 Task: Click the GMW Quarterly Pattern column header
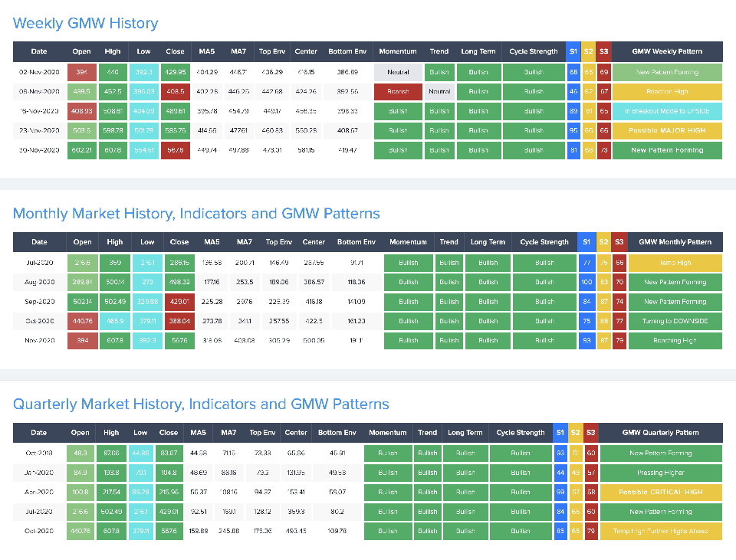tap(660, 433)
